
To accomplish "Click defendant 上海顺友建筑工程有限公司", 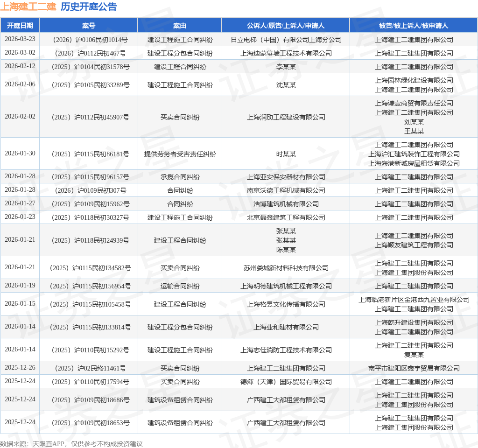I will (414, 245).
